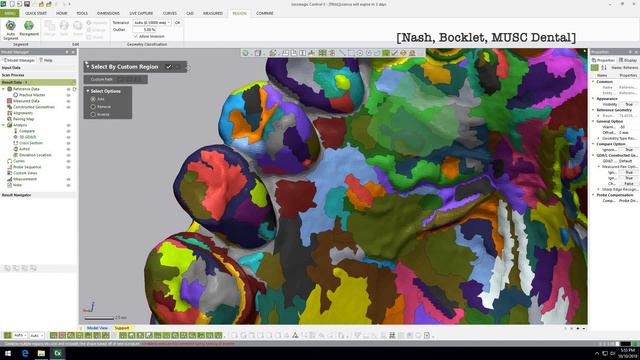Open Microsoft Edge from taskbar
This screenshot has height=360, width=640.
point(25,353)
